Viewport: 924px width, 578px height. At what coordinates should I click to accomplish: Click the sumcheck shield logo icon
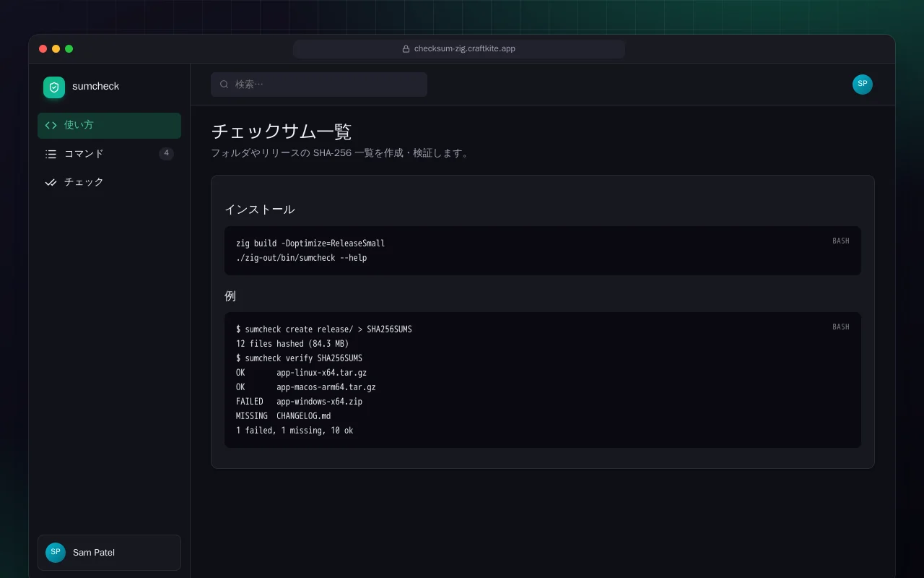[x=54, y=87]
